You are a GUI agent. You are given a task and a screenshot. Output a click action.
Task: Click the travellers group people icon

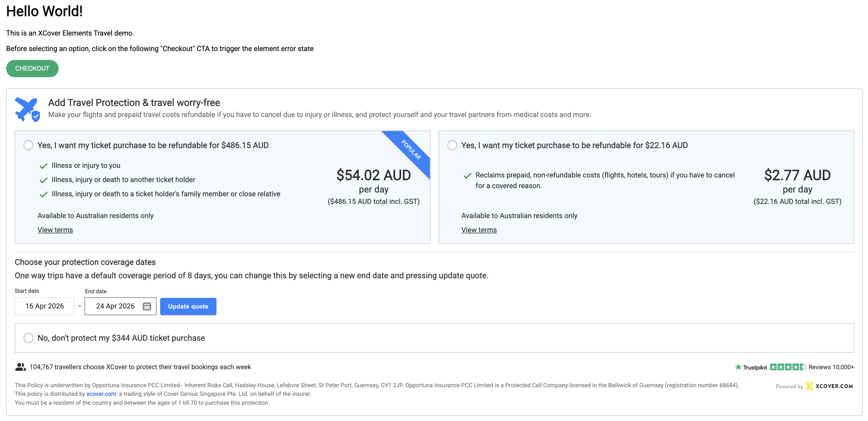click(21, 367)
